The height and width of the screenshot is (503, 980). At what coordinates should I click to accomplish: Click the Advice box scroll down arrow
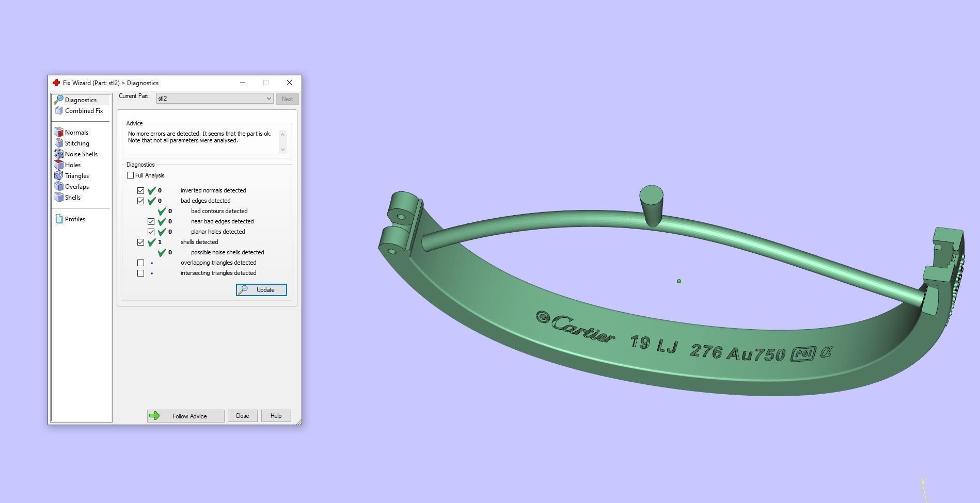[282, 150]
